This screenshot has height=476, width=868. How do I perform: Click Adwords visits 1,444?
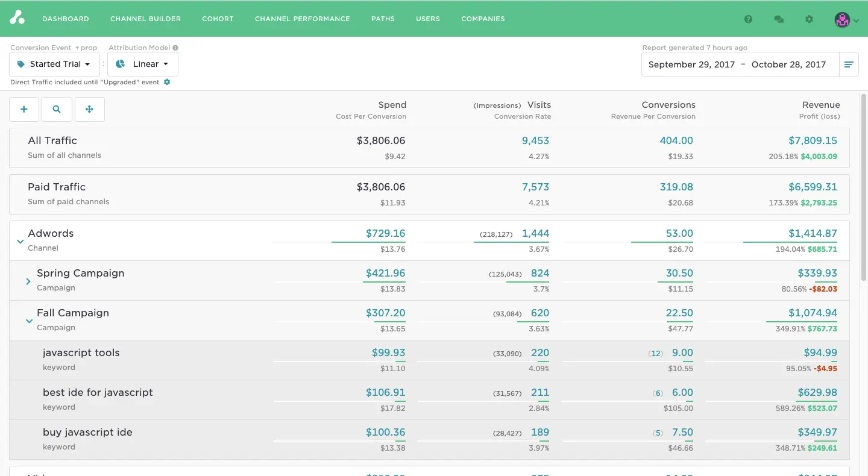pos(535,233)
